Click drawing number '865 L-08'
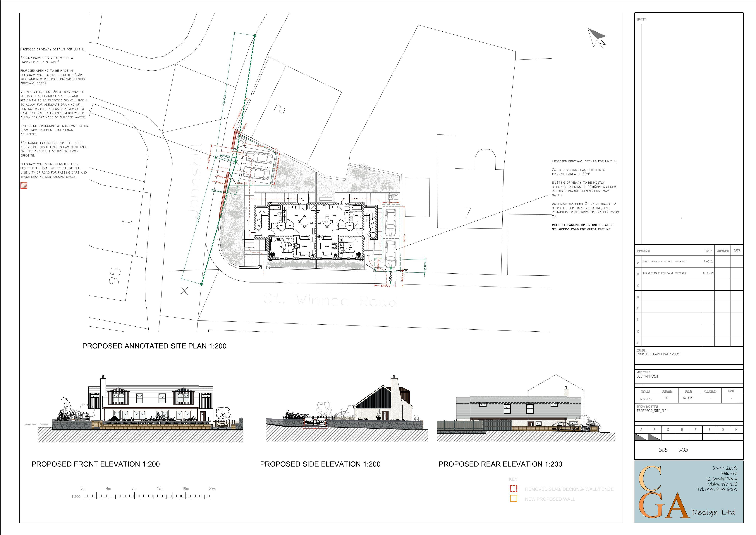The width and height of the screenshot is (756, 535). click(673, 450)
